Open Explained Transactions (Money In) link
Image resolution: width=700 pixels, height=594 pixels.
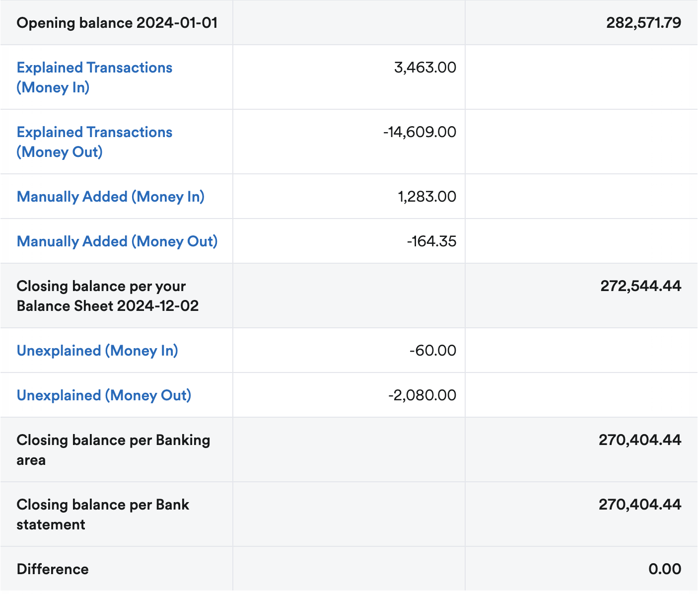point(94,77)
